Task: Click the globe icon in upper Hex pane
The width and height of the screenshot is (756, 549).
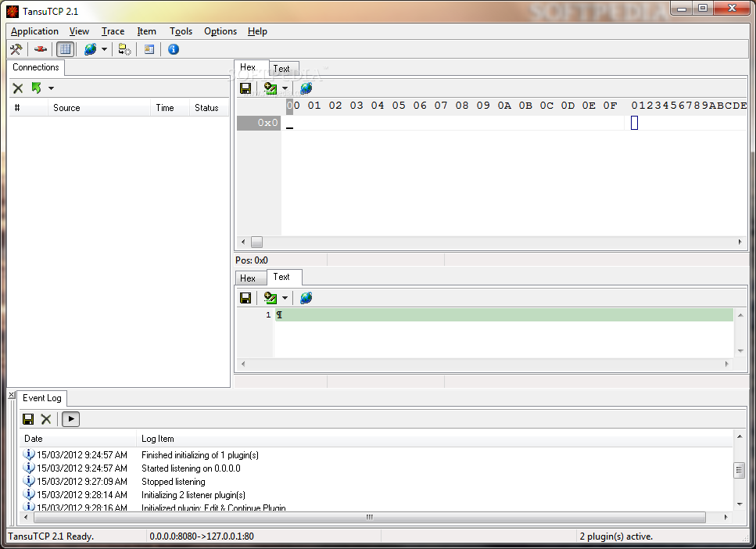Action: click(x=306, y=88)
